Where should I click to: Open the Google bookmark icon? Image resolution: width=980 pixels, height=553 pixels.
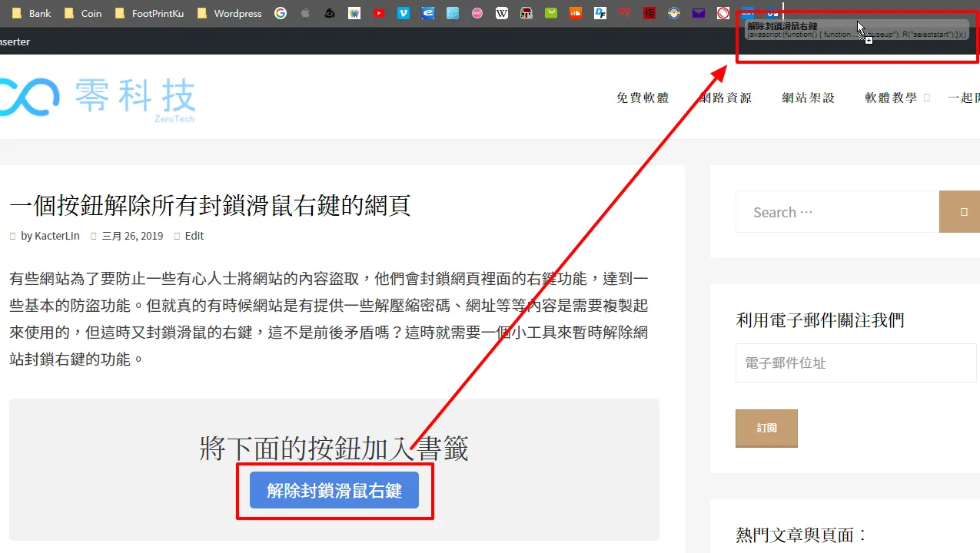(281, 13)
